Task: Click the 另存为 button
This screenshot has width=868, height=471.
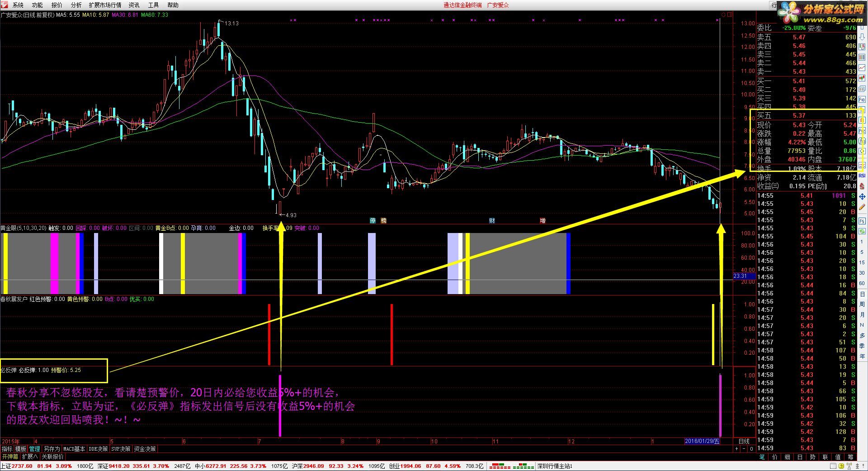Action: [x=52, y=449]
